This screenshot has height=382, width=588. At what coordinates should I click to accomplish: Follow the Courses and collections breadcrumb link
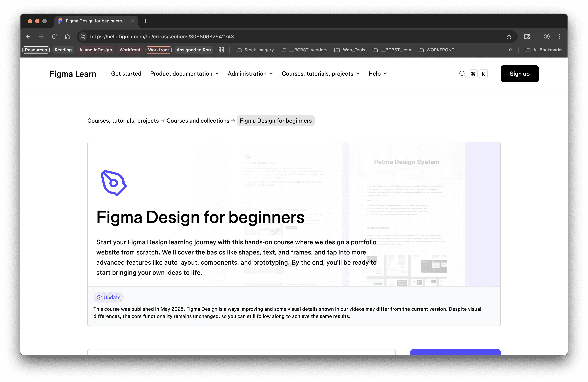(198, 121)
